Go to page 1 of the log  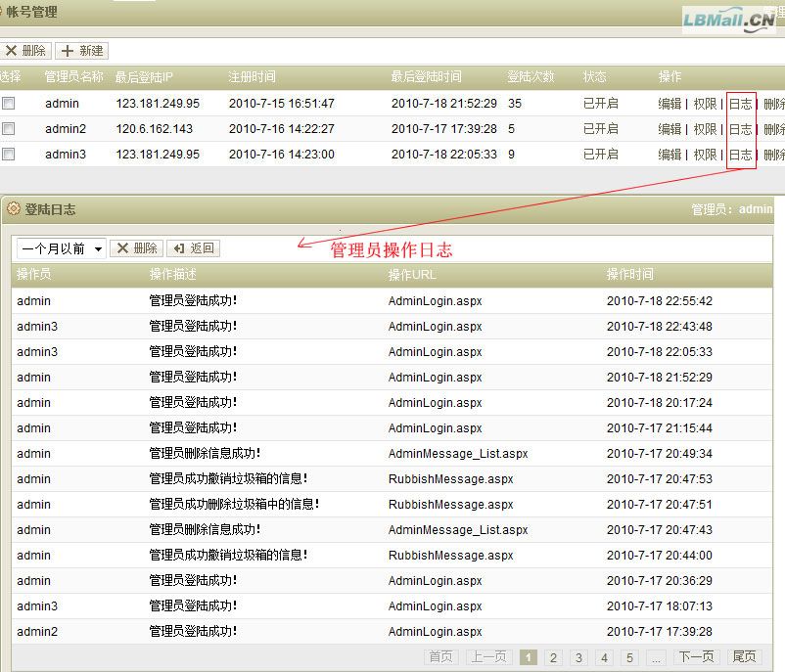coord(529,657)
